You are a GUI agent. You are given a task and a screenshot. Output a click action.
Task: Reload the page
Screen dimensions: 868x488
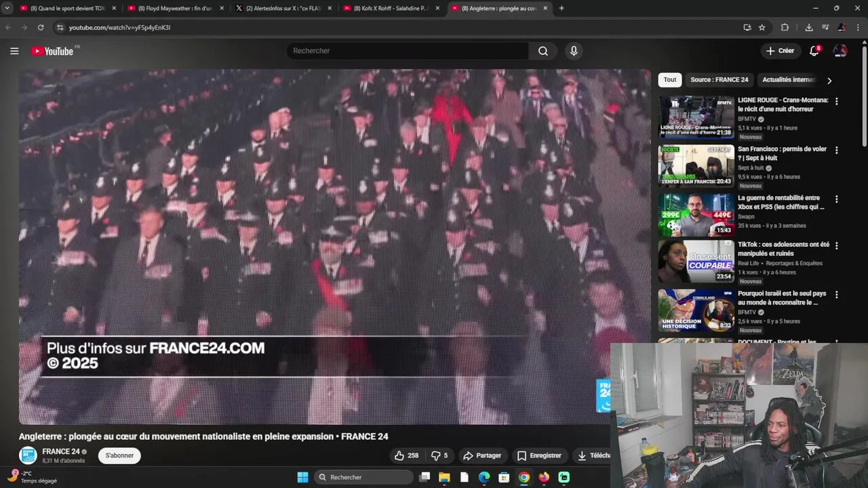click(x=41, y=27)
